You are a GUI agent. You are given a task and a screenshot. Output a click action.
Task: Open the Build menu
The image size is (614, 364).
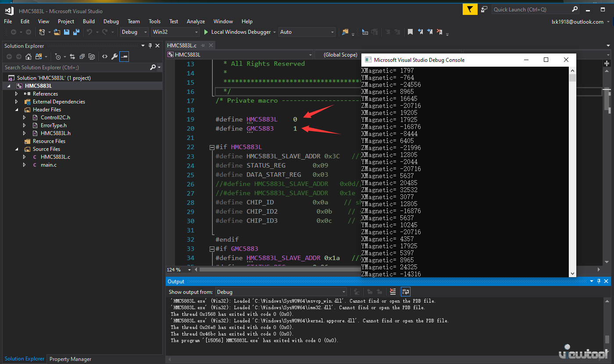click(x=89, y=21)
